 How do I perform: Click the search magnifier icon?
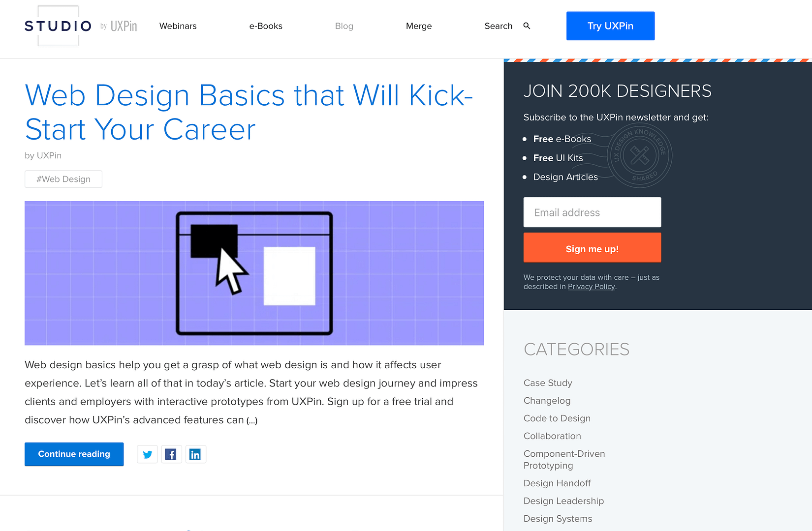pos(527,26)
